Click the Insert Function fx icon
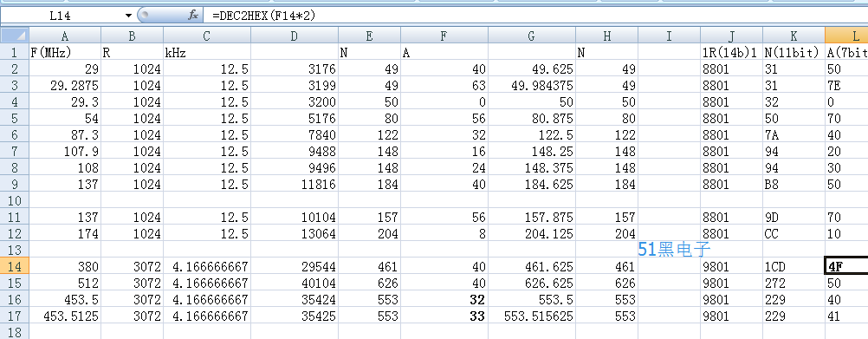Screen dimensions: 868x339 (x=192, y=16)
